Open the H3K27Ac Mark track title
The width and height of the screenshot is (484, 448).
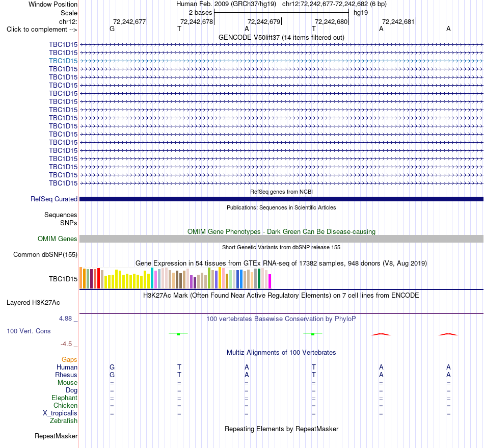[x=281, y=296]
